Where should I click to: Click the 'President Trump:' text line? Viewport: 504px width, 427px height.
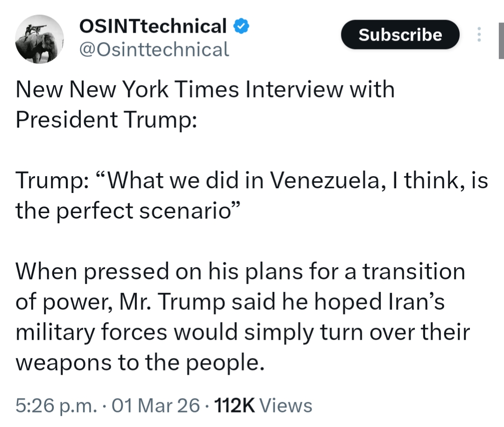pyautogui.click(x=106, y=120)
